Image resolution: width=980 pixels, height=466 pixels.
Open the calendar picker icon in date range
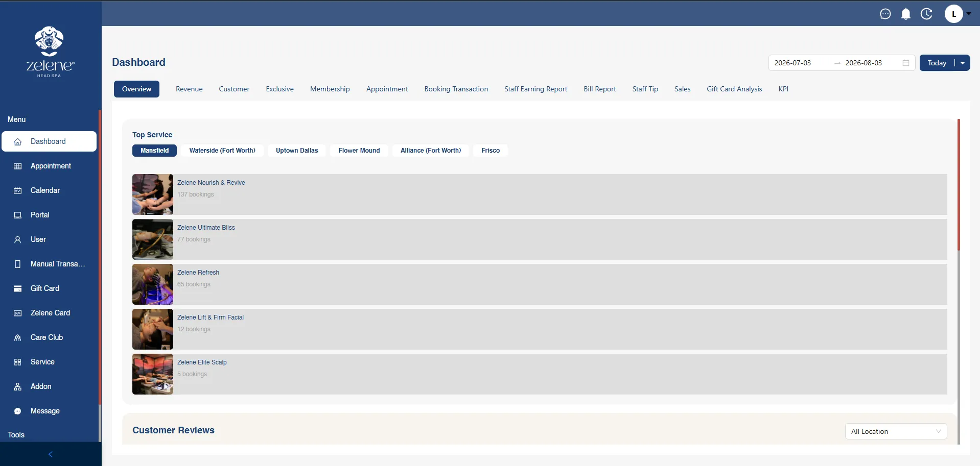click(906, 63)
